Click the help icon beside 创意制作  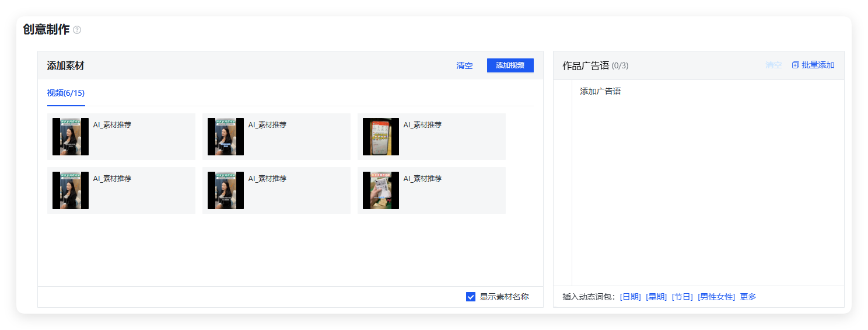77,30
